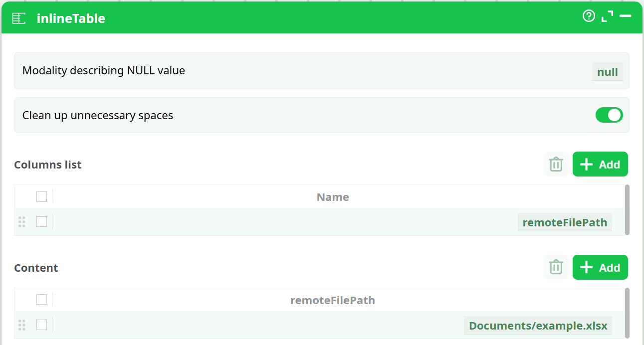Grab the drag handle of the example.xlsx row
The width and height of the screenshot is (644, 345).
tap(21, 325)
